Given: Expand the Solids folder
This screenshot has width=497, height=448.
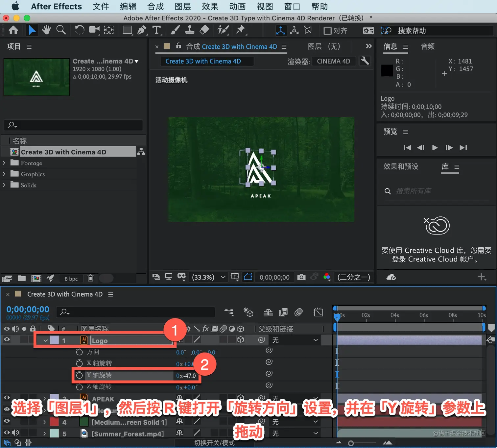Looking at the screenshot, I should click(x=4, y=185).
